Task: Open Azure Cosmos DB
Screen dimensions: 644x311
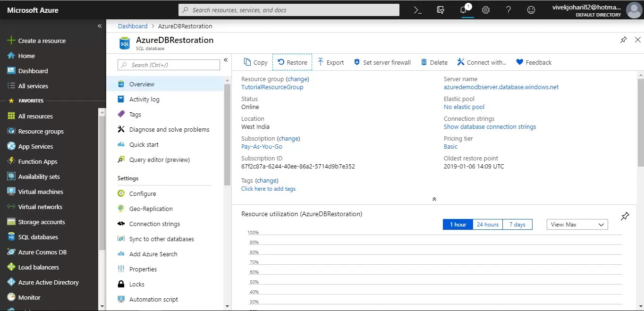Action: point(37,252)
